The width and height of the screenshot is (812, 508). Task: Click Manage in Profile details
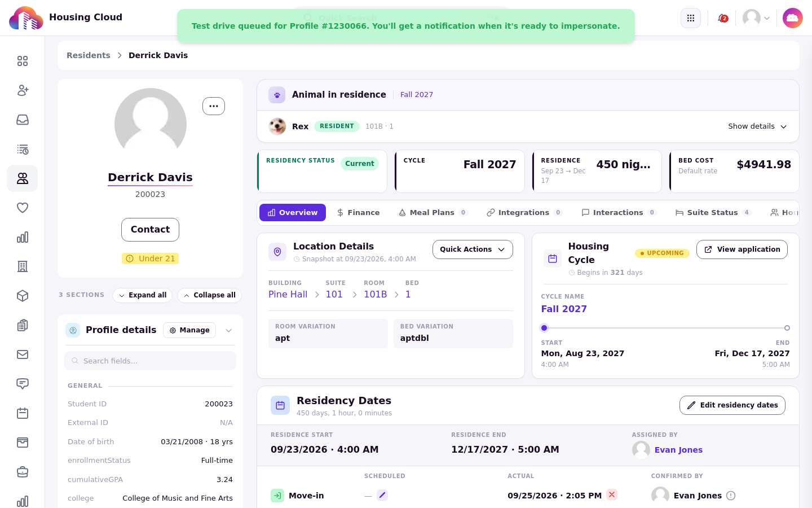[x=189, y=330]
